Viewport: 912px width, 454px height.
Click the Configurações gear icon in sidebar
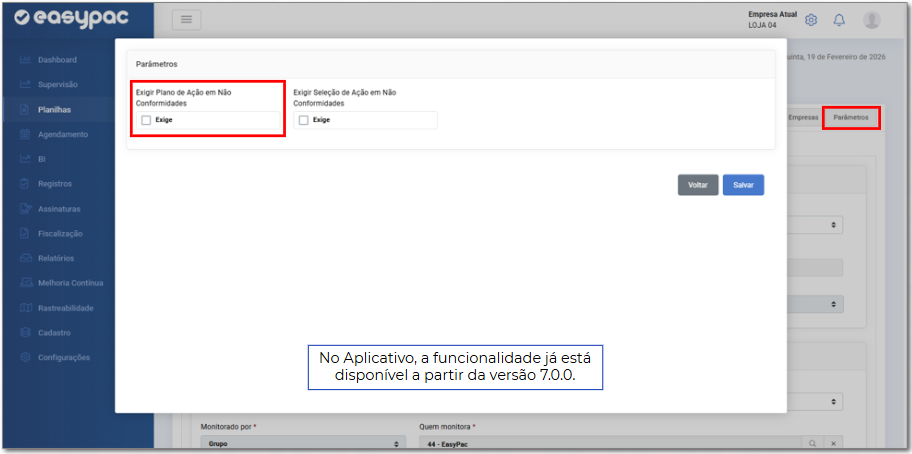(26, 357)
